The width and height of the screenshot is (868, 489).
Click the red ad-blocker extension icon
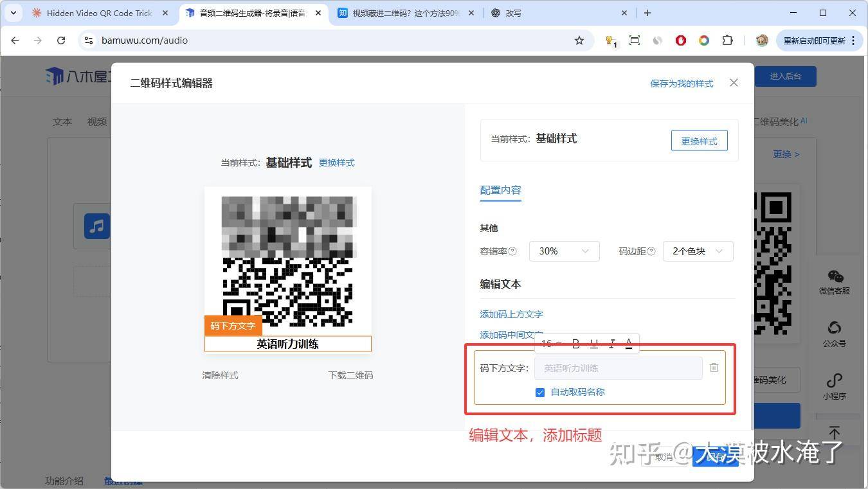click(x=681, y=40)
